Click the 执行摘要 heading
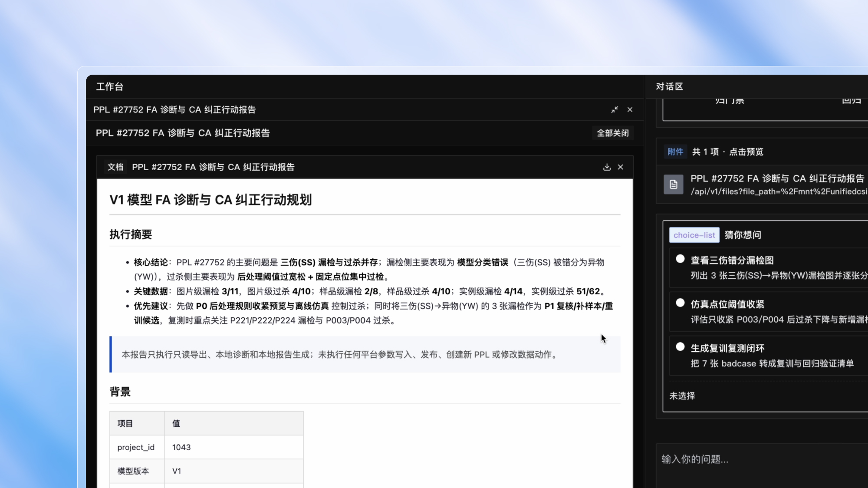Viewport: 868px width, 488px height. [131, 234]
